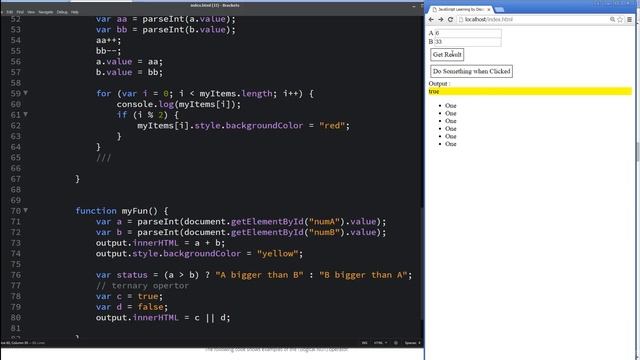640x360 pixels.
Task: Collapse the for loop at line 59
Action: point(25,93)
